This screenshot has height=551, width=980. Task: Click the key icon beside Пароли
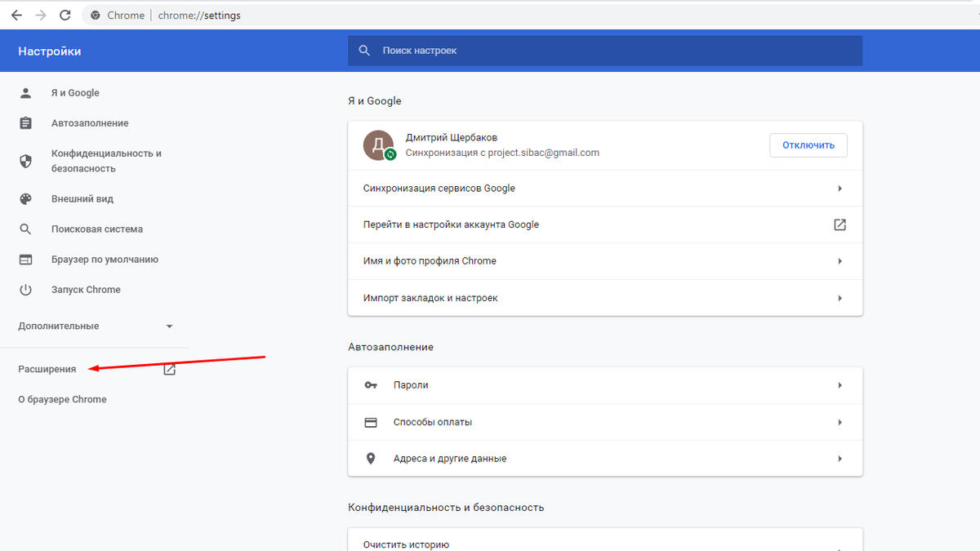click(371, 384)
